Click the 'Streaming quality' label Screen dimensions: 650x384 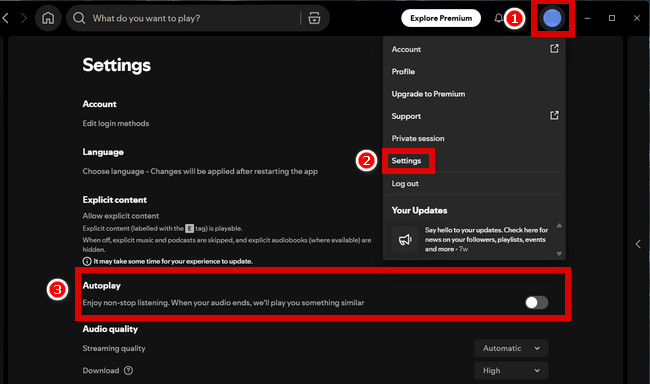(x=114, y=348)
